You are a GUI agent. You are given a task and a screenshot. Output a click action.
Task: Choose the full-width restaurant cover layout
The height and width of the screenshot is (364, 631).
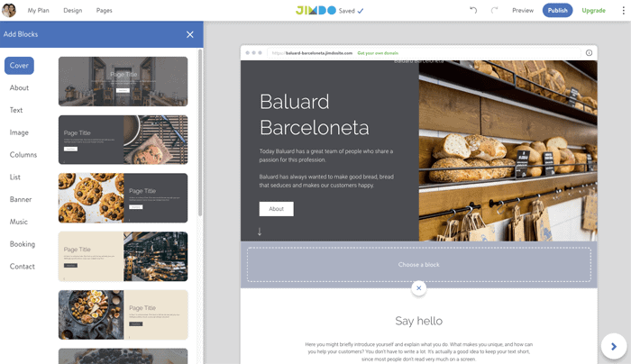(x=123, y=81)
